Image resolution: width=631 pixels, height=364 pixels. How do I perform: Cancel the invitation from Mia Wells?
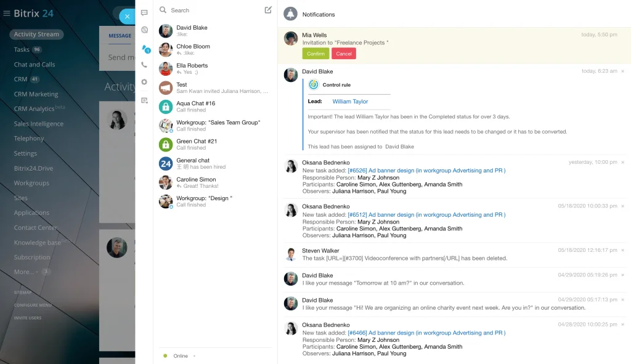click(x=344, y=54)
